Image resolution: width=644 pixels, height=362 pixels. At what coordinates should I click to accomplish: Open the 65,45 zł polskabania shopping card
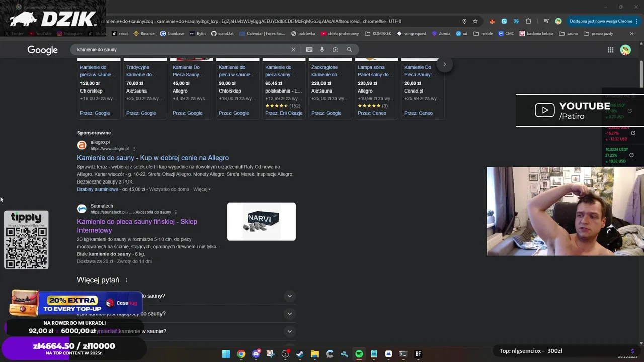click(284, 88)
